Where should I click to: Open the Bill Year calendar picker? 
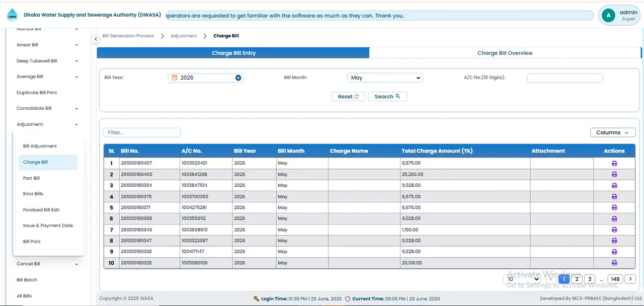[x=175, y=78]
